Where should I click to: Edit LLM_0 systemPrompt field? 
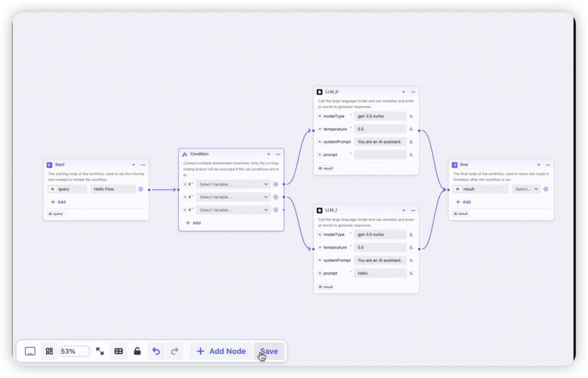click(x=380, y=142)
